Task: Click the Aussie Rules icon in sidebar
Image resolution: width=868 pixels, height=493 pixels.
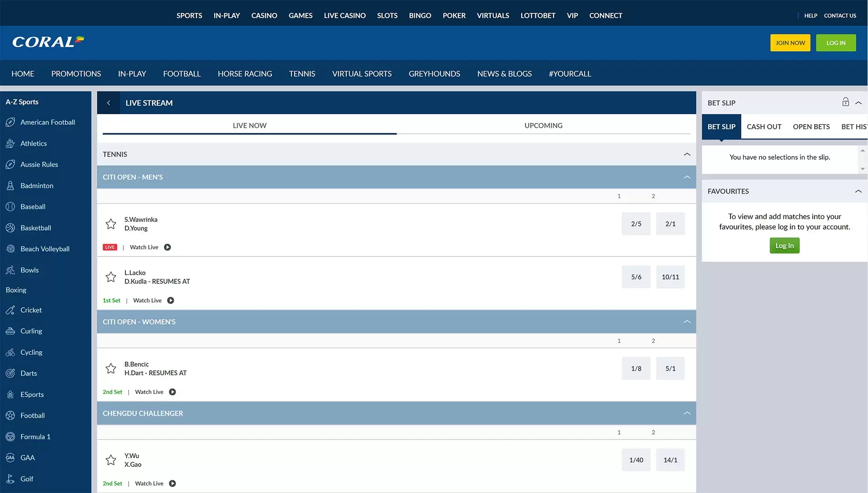Action: 11,164
